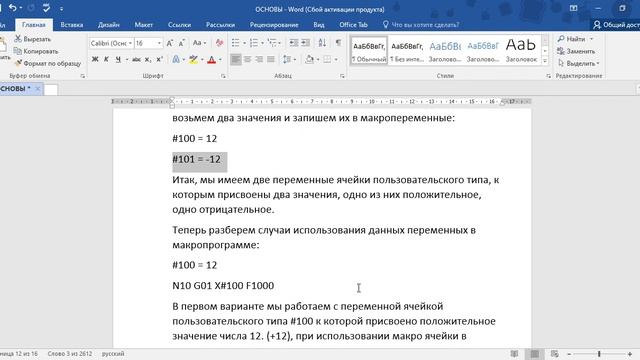Click the multilevel list icon
The height and width of the screenshot is (360, 640).
tap(272, 43)
